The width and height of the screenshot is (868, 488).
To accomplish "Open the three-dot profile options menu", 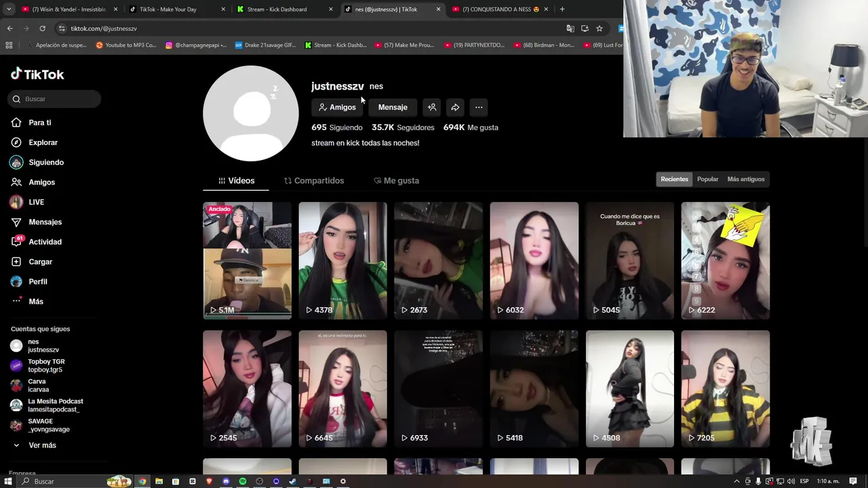I will coord(479,107).
